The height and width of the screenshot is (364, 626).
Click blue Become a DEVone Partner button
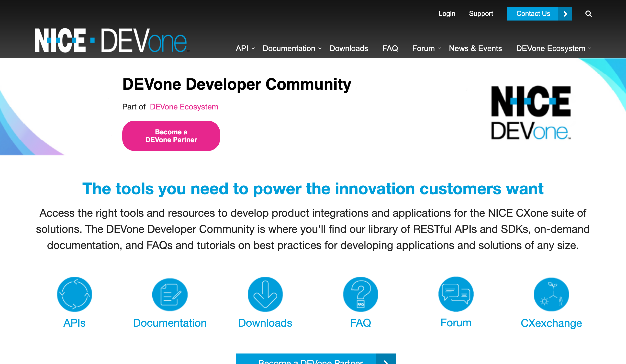pos(316,359)
